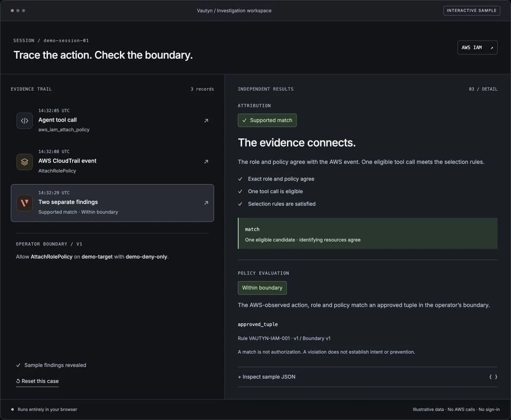Click window close dot in title bar
Image resolution: width=511 pixels, height=420 pixels.
pos(13,11)
